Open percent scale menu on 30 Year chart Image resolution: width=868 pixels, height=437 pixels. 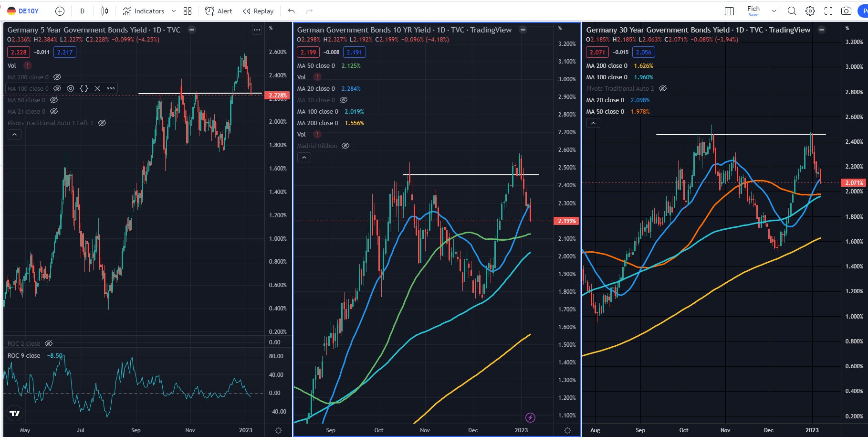(x=847, y=28)
